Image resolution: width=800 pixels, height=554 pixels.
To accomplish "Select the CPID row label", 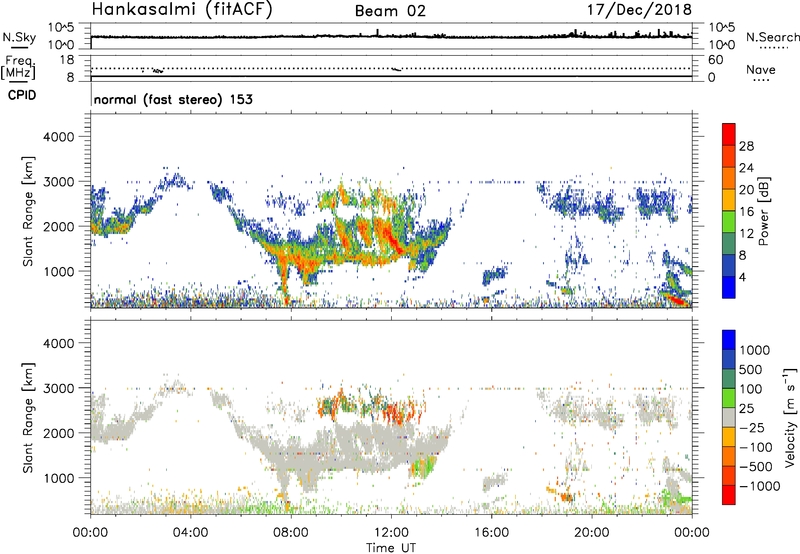I will point(22,95).
